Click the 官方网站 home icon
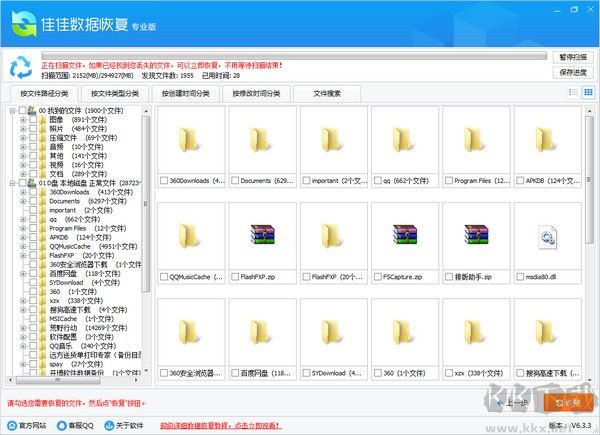600x435 pixels. coord(12,425)
